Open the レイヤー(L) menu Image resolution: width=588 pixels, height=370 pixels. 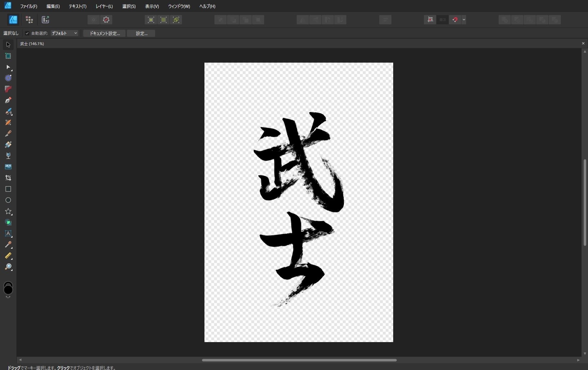tap(104, 6)
